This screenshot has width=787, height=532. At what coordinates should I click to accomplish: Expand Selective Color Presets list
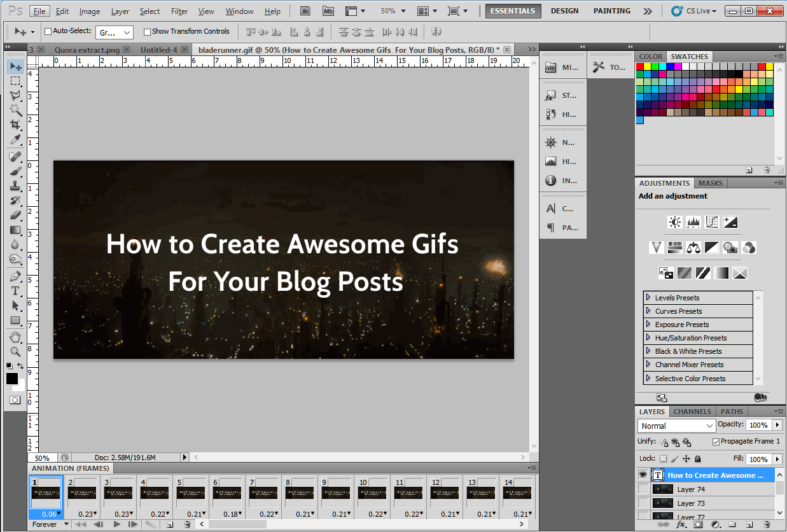[648, 378]
